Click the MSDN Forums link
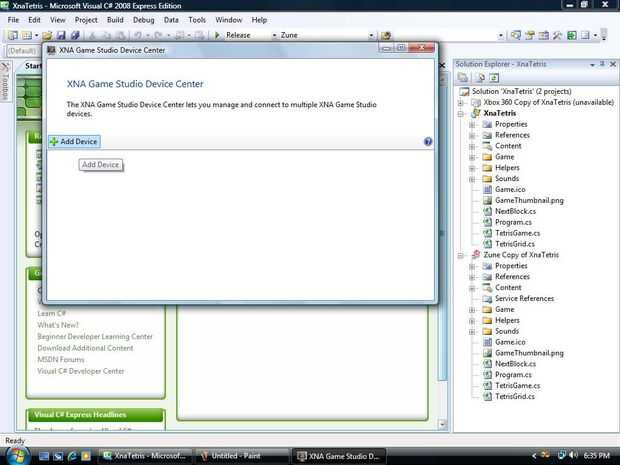620x465 pixels. point(60,359)
